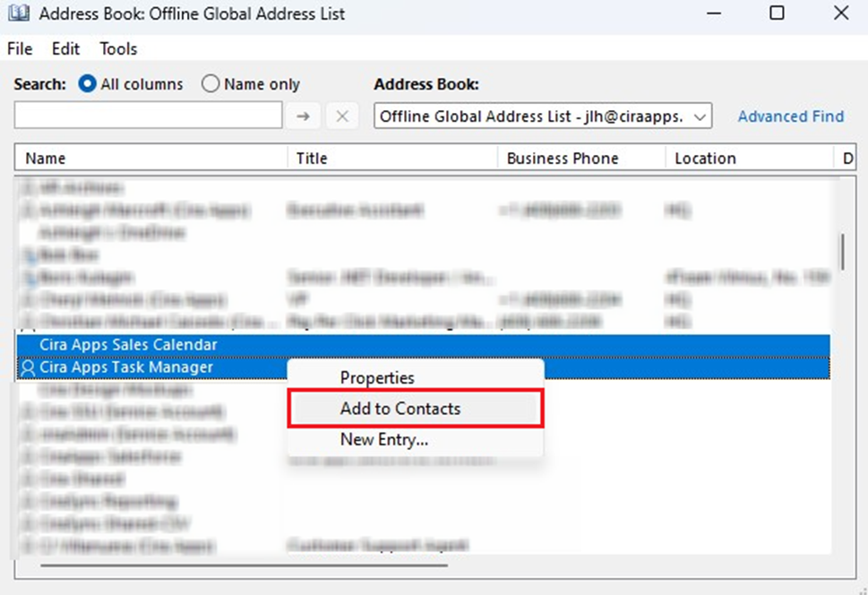Image resolution: width=868 pixels, height=595 pixels.
Task: Click the Business Phone column header
Action: coord(581,159)
